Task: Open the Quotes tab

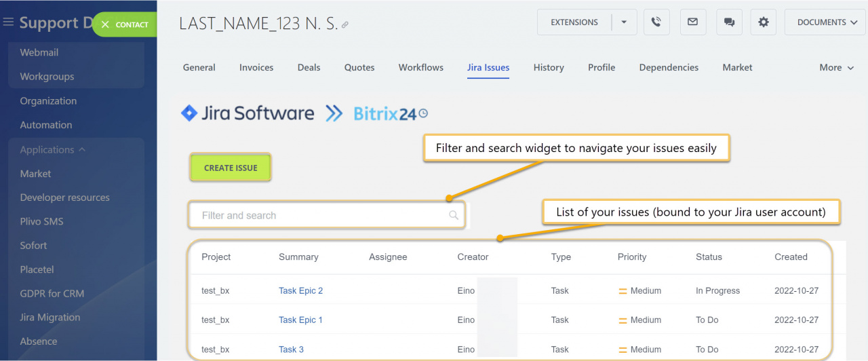Action: click(359, 67)
